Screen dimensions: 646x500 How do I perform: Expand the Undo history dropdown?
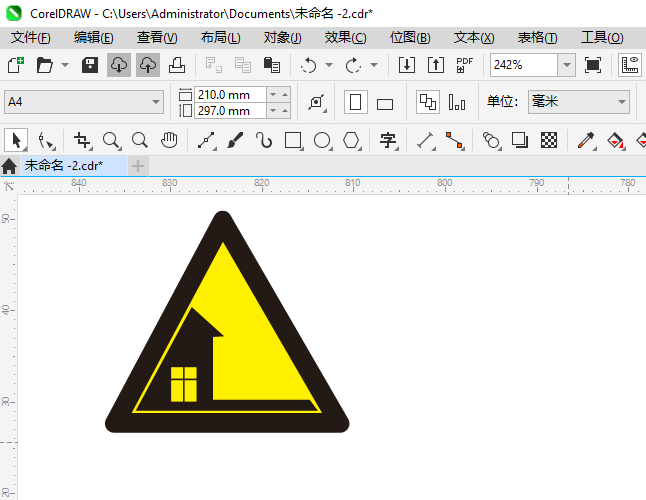(329, 65)
